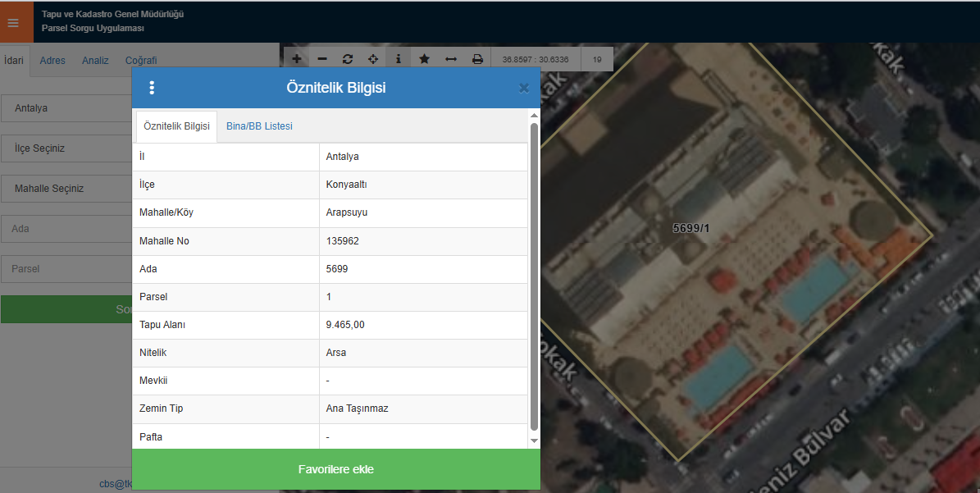The image size is (980, 493).
Task: Open the three-dot options in dialog header
Action: click(x=152, y=88)
